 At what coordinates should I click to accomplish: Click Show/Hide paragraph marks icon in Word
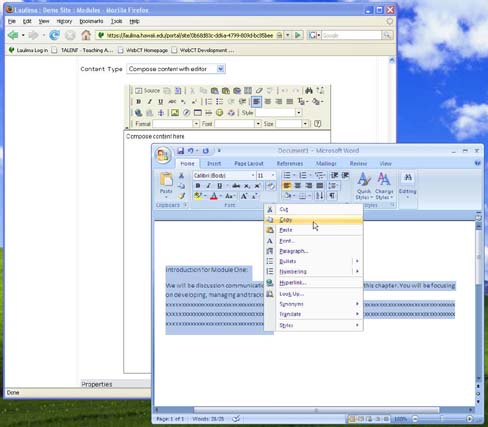click(332, 196)
